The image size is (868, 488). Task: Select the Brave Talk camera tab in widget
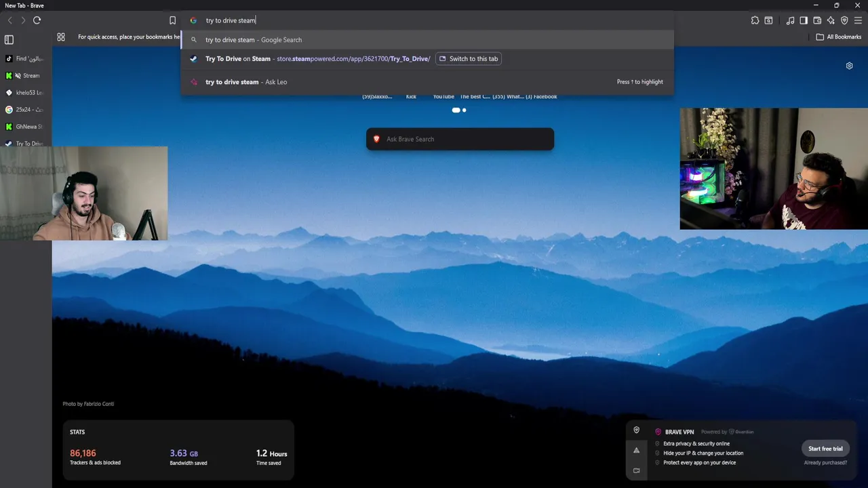(x=636, y=470)
